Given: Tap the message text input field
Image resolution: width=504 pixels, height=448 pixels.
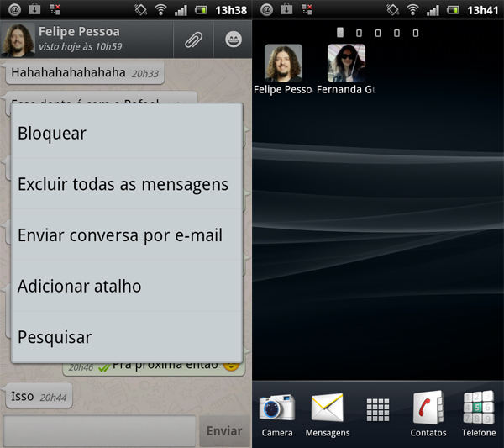Looking at the screenshot, I should pos(99,431).
